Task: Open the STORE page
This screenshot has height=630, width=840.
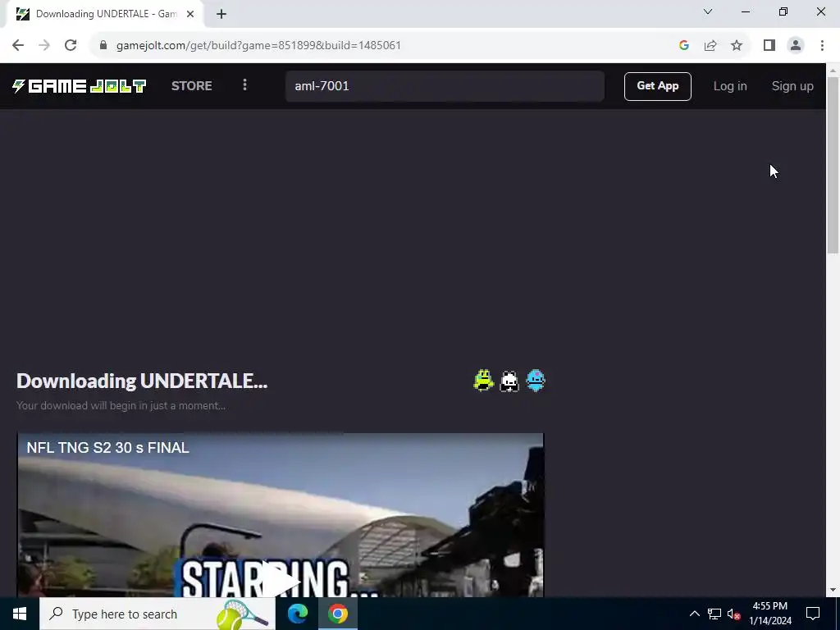Action: click(x=192, y=85)
